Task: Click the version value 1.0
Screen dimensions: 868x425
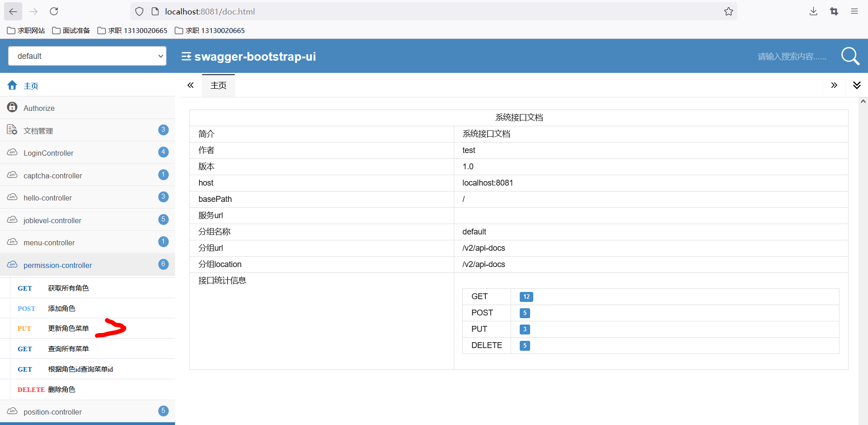Action: 468,167
